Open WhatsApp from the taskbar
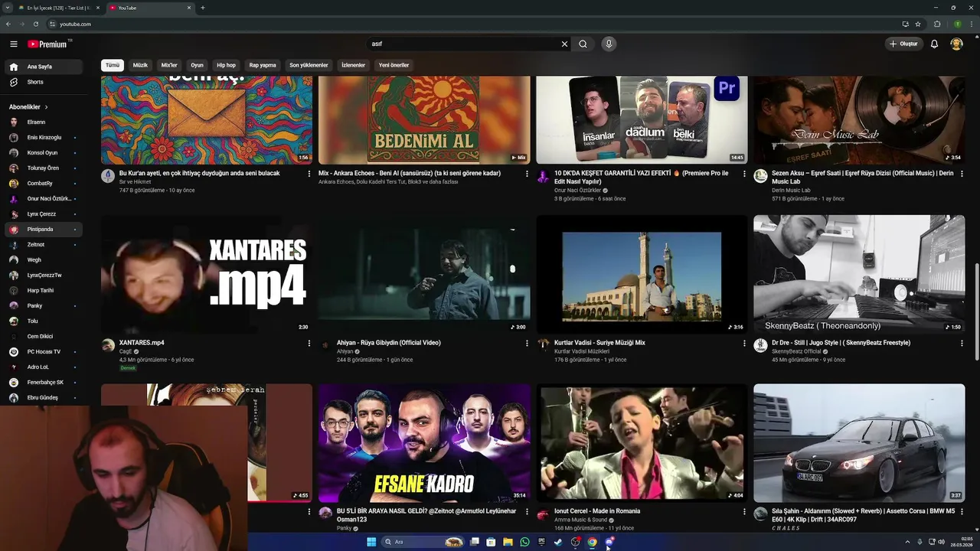Viewport: 980px width, 551px height. point(524,542)
